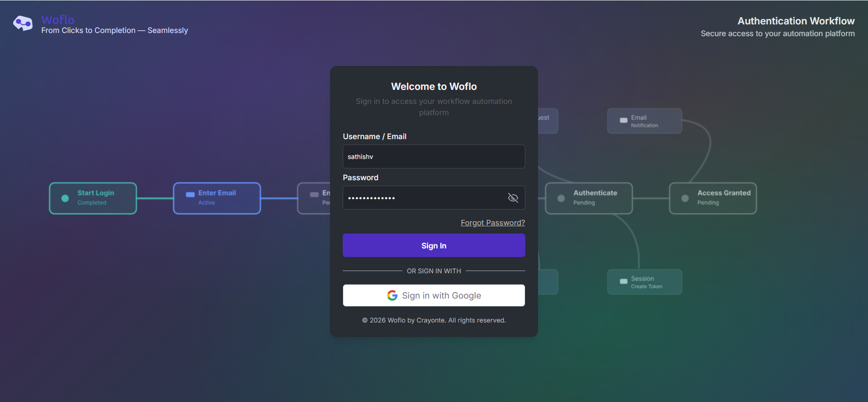Click the copyright Woflo by Crayonte text
Screen dimensions: 868x402
point(434,320)
